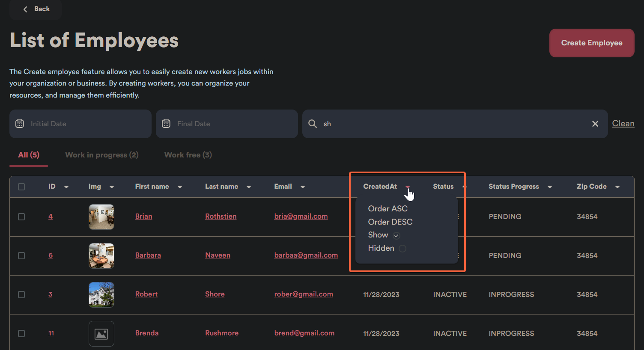644x350 pixels.
Task: Open Robert's profile image thumbnail
Action: click(101, 295)
